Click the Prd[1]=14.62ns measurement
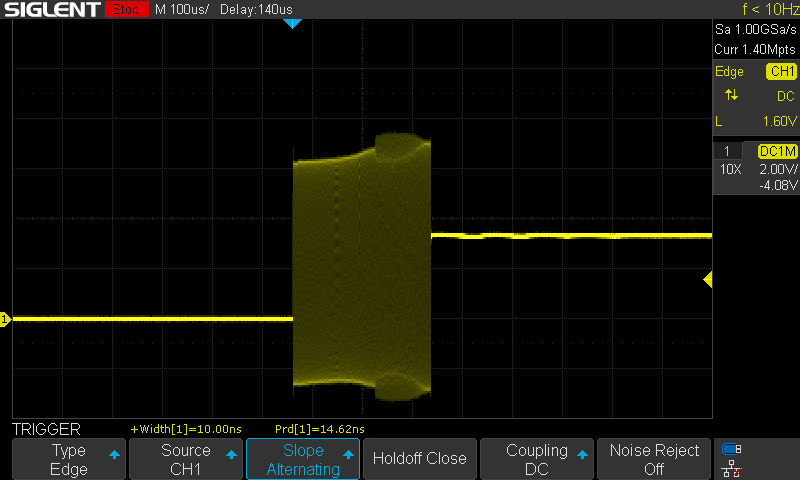 point(320,429)
